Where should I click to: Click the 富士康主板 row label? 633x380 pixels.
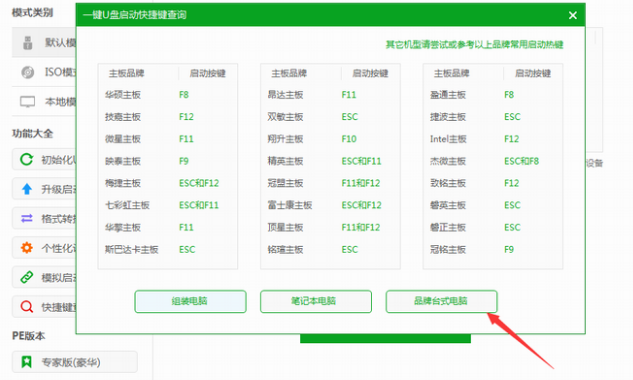[x=289, y=205]
